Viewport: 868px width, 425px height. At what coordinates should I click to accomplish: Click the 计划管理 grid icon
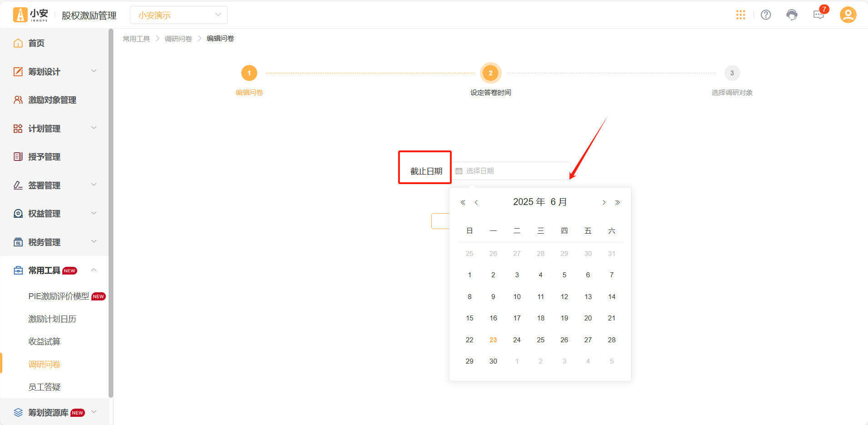18,129
